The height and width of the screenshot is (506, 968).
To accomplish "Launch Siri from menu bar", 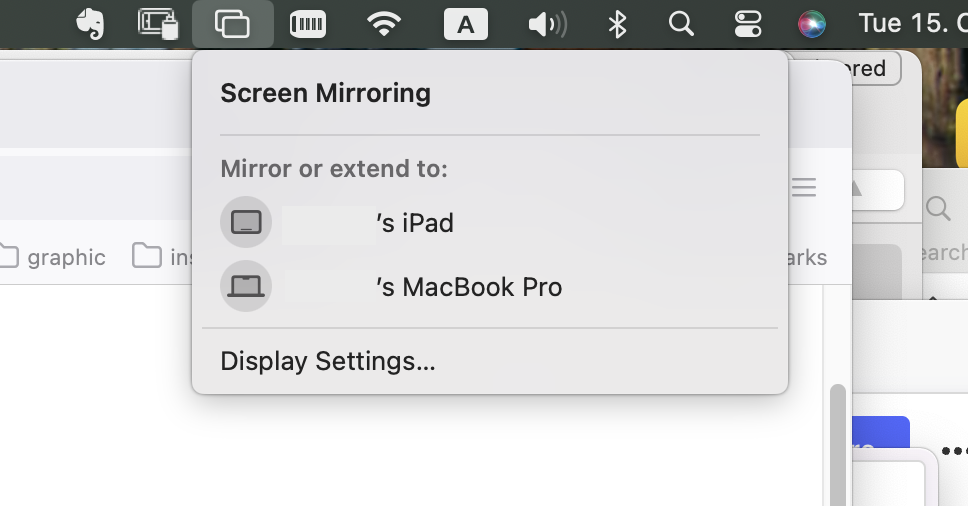I will 812,25.
